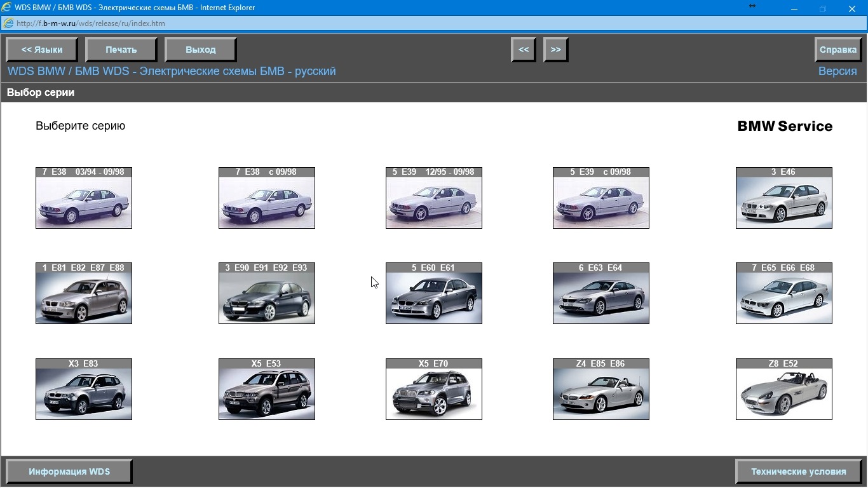Image resolution: width=868 pixels, height=488 pixels.
Task: Choose the 5 E39 12/95 - 09/98 car image
Action: [x=434, y=198]
